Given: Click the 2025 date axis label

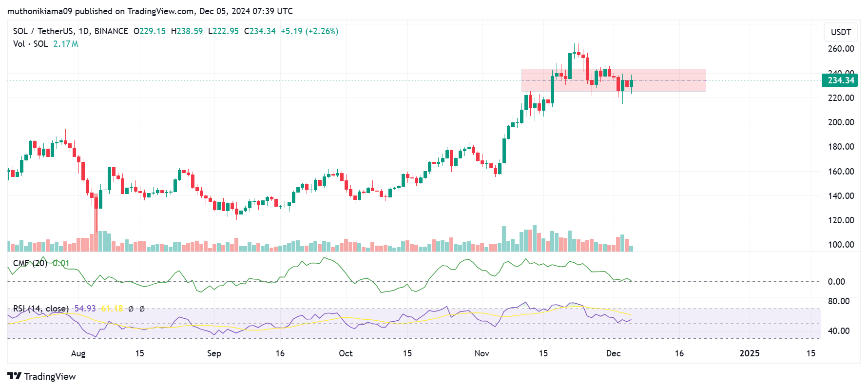Looking at the screenshot, I should coord(749,353).
